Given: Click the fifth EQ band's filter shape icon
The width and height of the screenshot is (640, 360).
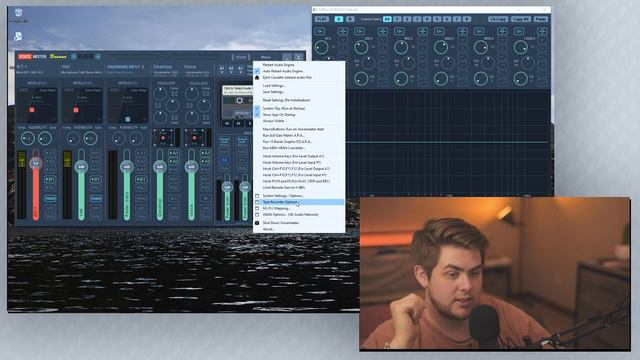Looking at the screenshot, I should [x=502, y=31].
